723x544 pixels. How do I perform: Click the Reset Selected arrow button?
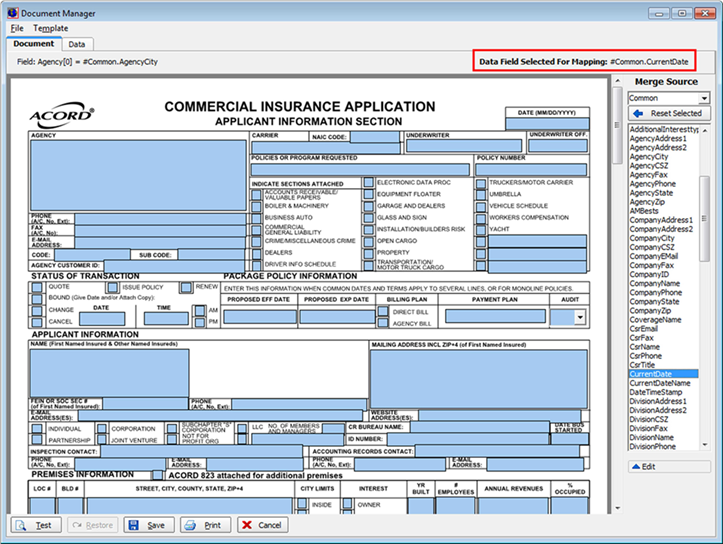click(667, 114)
